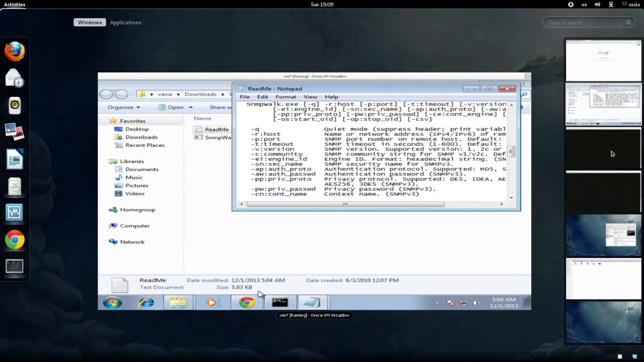Click the Windows Start orb
644x362 pixels.
click(112, 303)
